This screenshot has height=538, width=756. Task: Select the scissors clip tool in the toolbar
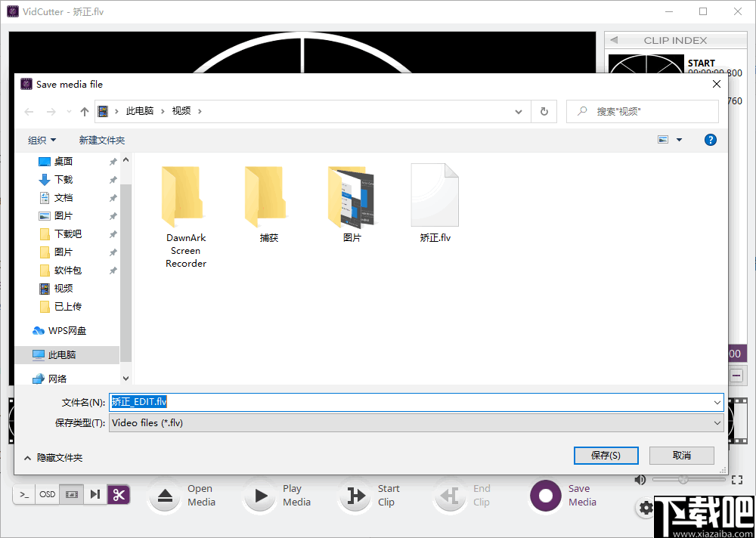(119, 494)
